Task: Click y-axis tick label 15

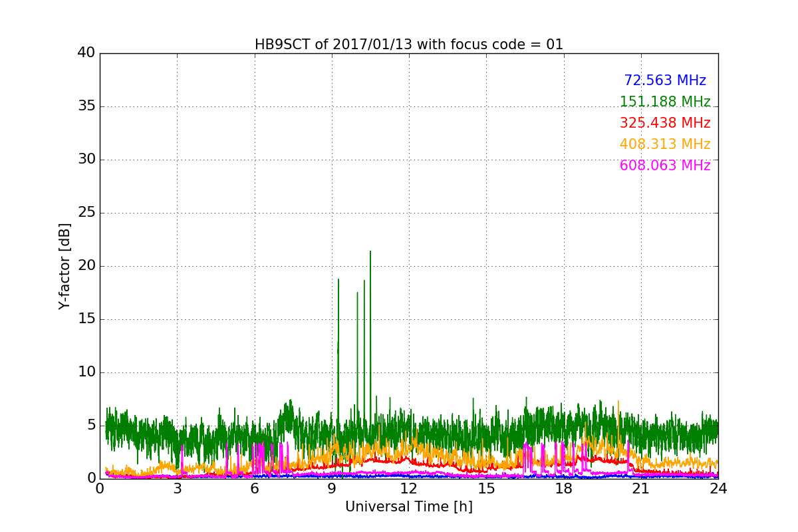Action: click(86, 319)
